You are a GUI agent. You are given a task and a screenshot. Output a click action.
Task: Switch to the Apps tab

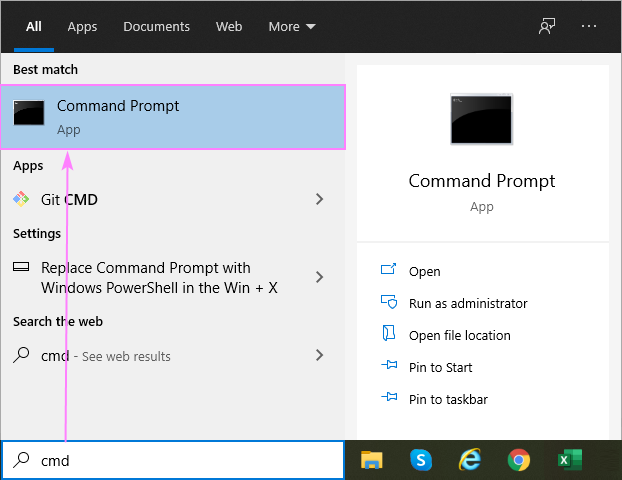tap(82, 27)
